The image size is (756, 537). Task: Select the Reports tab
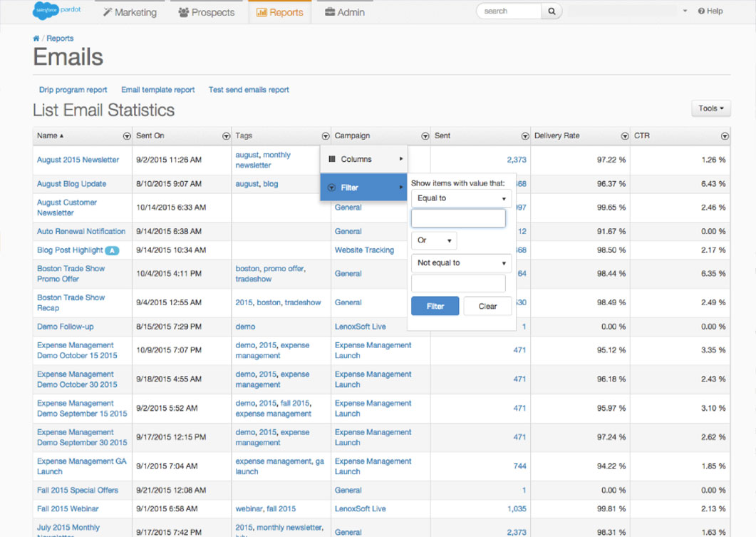[x=279, y=12]
